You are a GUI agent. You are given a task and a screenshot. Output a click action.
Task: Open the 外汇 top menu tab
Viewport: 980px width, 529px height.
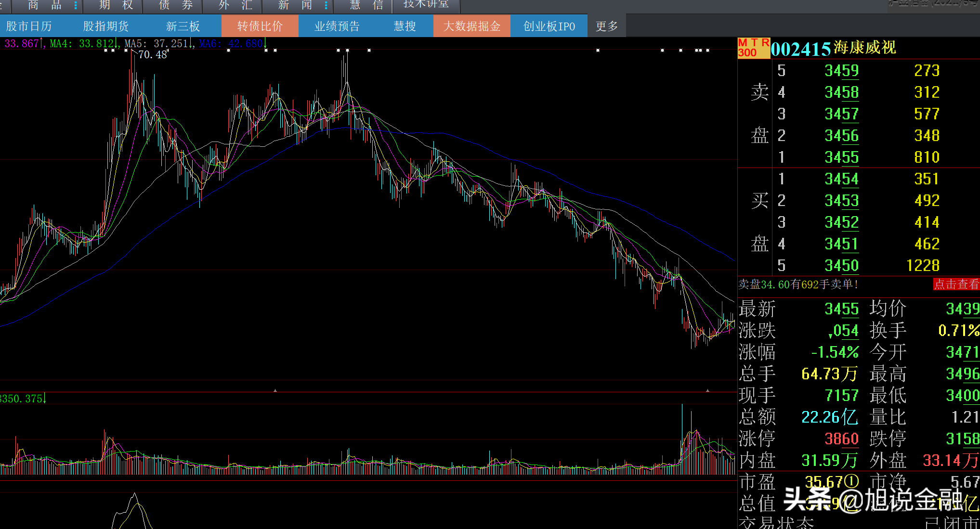pyautogui.click(x=235, y=5)
